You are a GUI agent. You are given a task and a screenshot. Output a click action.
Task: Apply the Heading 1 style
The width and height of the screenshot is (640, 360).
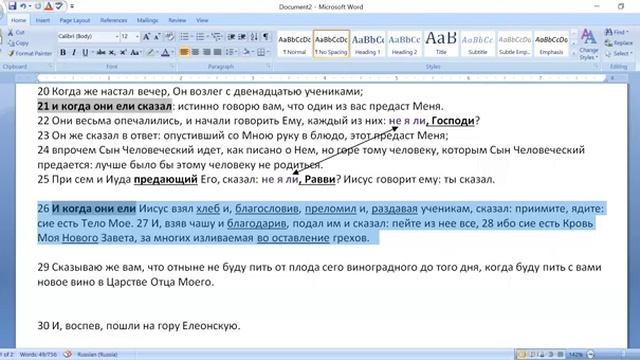pos(368,44)
